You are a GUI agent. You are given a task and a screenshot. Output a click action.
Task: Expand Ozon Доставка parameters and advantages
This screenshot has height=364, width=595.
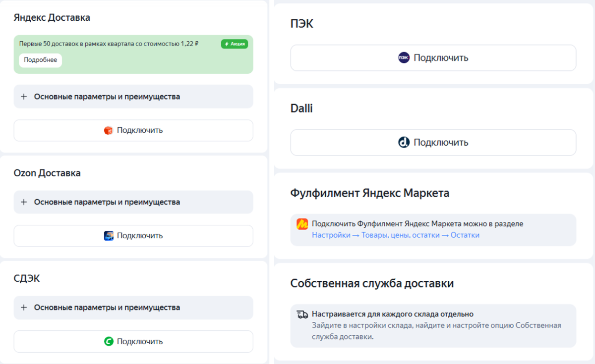point(133,202)
